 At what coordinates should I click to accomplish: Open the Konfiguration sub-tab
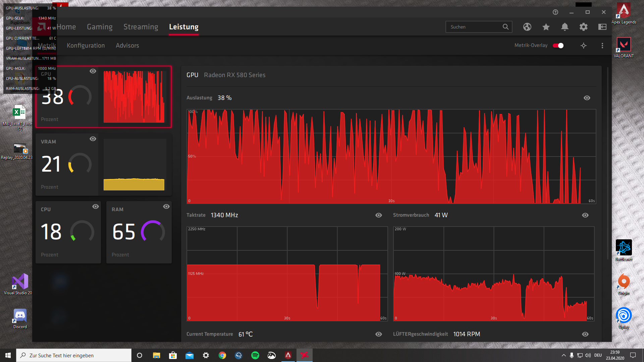coord(86,46)
